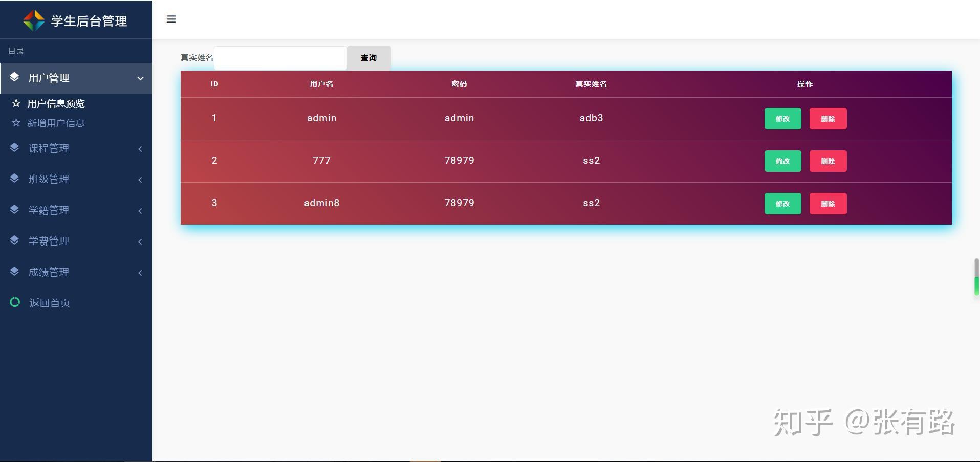Viewport: 980px width, 462px height.
Task: Click the vertical scrollbar on right edge
Action: coord(976,277)
